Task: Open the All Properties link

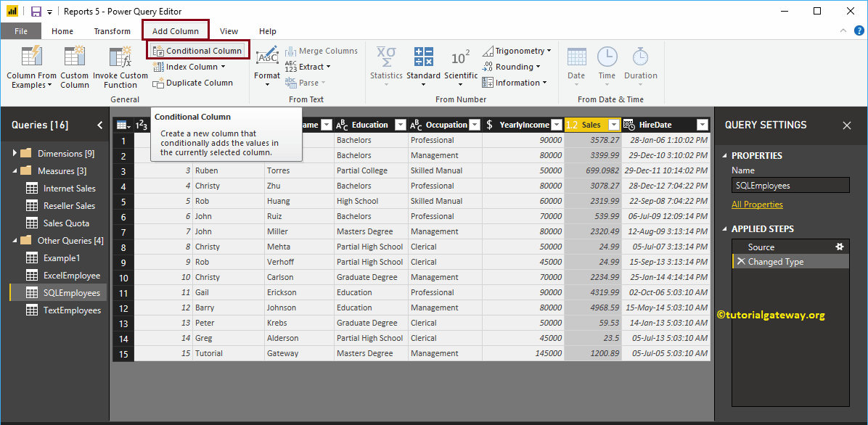Action: [757, 205]
